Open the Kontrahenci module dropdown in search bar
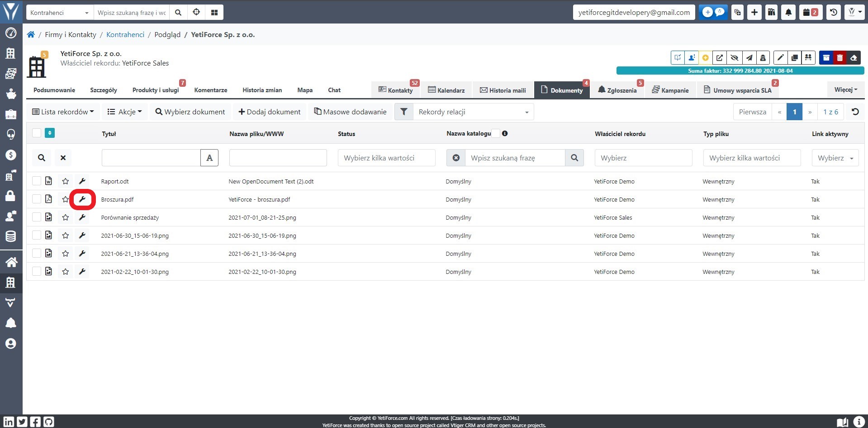Viewport: 868px width, 428px height. [x=60, y=12]
